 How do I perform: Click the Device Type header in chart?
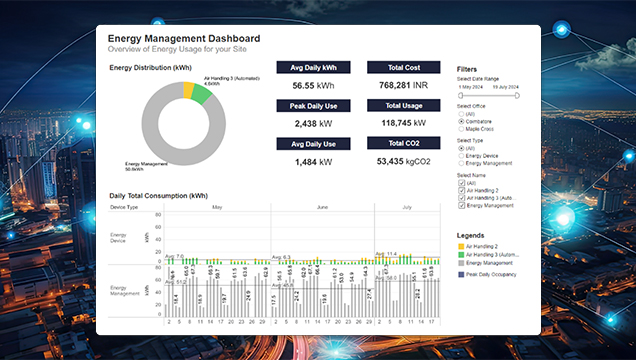124,207
